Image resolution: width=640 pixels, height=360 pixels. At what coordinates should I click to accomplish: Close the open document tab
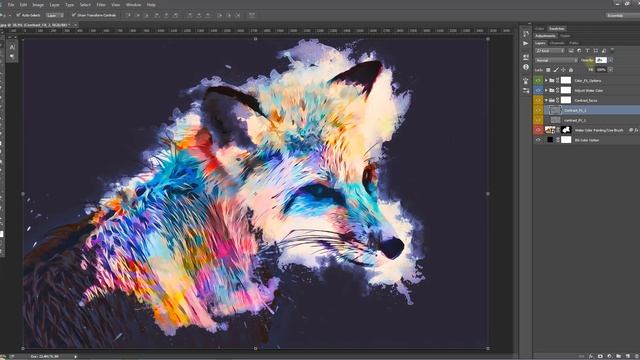pos(76,25)
